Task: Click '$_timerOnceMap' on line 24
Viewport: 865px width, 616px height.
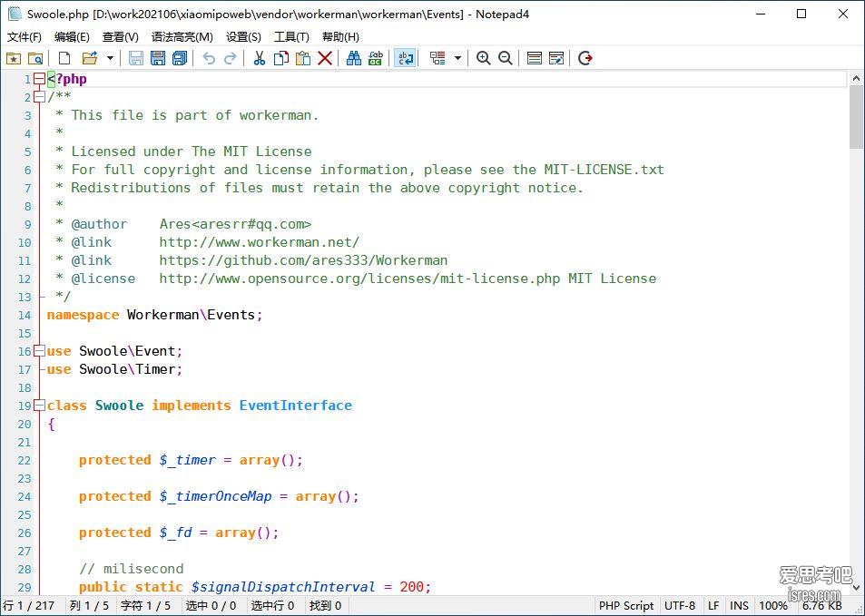Action: pyautogui.click(x=216, y=496)
